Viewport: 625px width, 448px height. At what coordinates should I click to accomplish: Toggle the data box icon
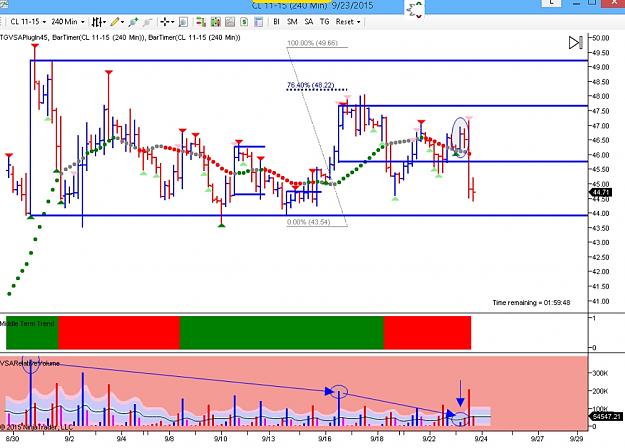point(183,22)
